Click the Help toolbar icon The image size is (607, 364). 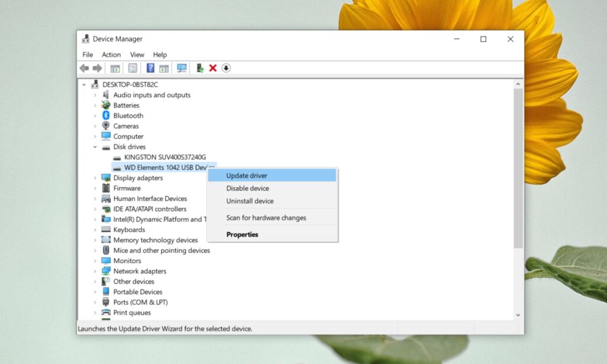coord(150,68)
